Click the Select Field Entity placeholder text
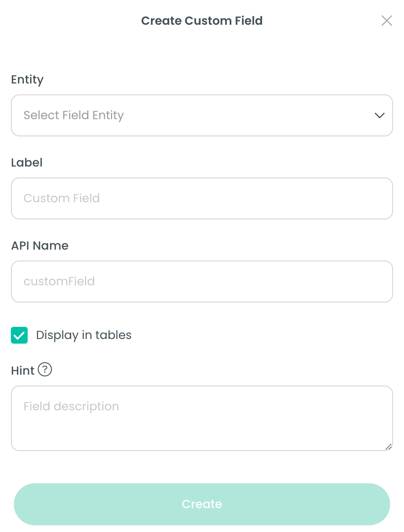The image size is (404, 532). click(x=74, y=115)
